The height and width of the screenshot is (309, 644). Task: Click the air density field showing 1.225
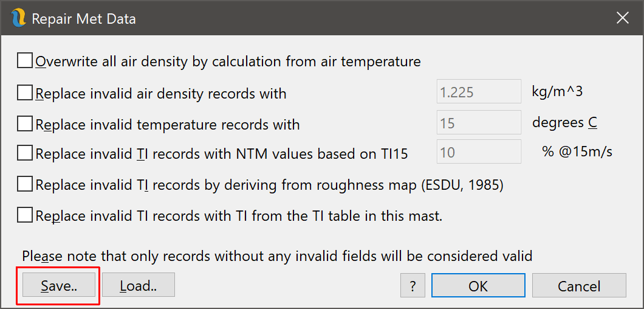[x=479, y=91]
